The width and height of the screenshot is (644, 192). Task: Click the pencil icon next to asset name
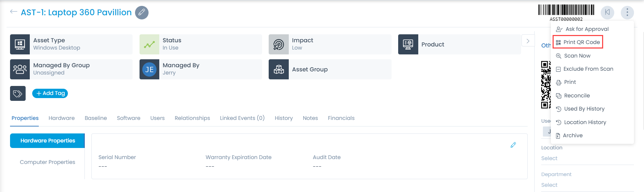pyautogui.click(x=142, y=12)
